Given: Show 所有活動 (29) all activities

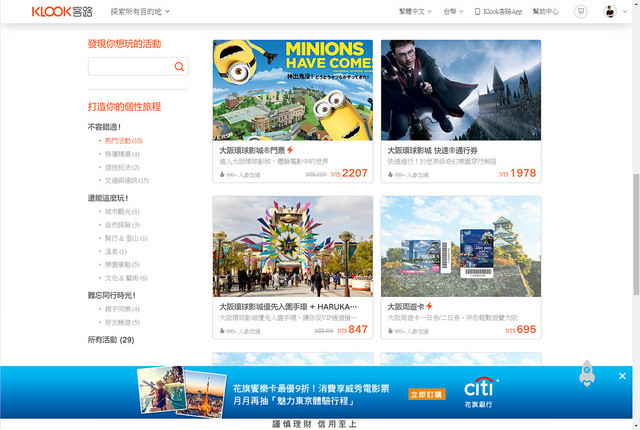Looking at the screenshot, I should point(111,340).
